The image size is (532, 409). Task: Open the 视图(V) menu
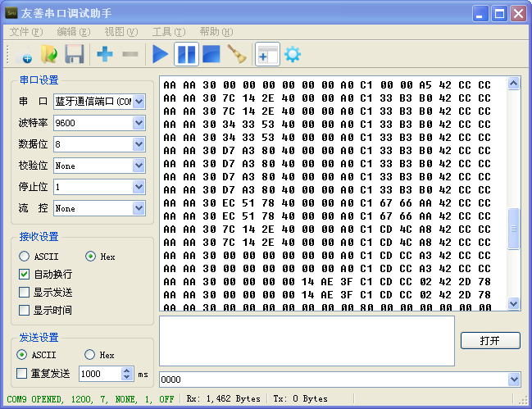pyautogui.click(x=120, y=32)
